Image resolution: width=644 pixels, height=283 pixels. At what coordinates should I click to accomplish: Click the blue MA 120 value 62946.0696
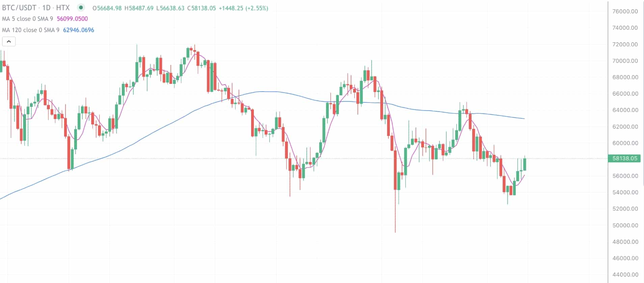click(79, 30)
